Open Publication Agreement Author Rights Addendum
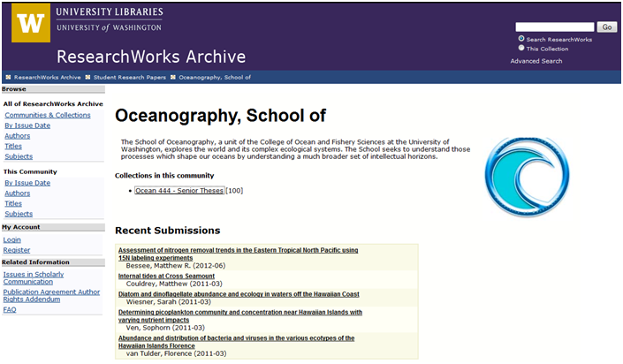This screenshot has height=364, width=623. tap(51, 295)
